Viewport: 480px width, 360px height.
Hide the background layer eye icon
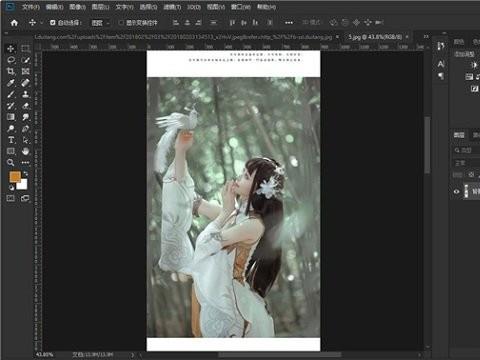(456, 192)
